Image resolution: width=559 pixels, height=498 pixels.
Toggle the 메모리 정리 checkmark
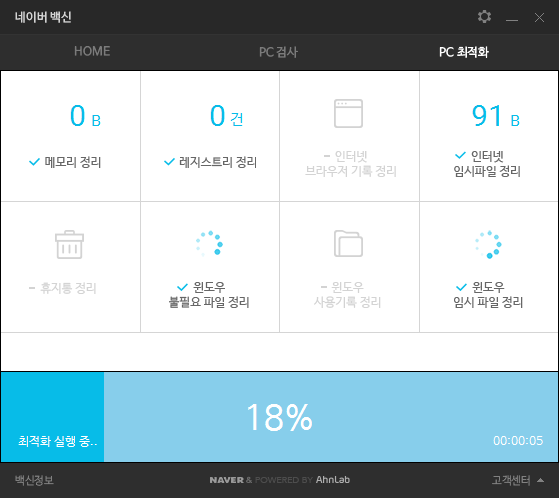tap(34, 162)
